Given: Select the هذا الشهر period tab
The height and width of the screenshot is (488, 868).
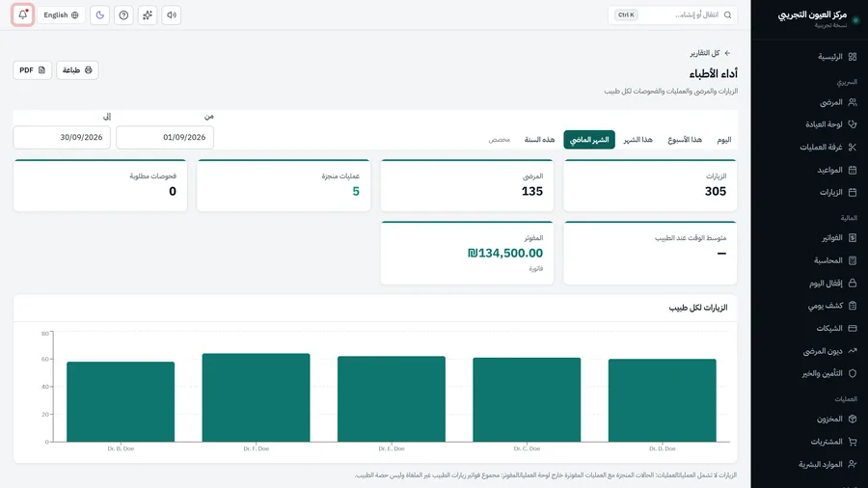Looking at the screenshot, I should pyautogui.click(x=637, y=140).
